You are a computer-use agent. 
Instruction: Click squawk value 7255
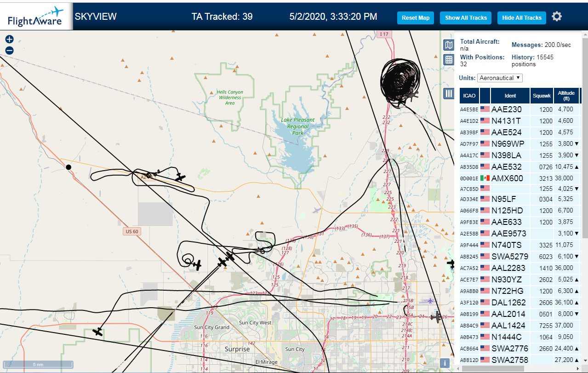point(546,326)
